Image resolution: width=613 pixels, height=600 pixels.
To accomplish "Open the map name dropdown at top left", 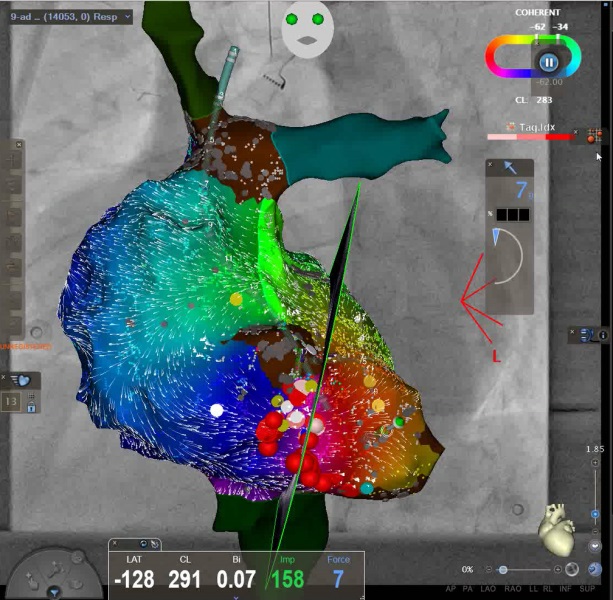I will coord(68,18).
